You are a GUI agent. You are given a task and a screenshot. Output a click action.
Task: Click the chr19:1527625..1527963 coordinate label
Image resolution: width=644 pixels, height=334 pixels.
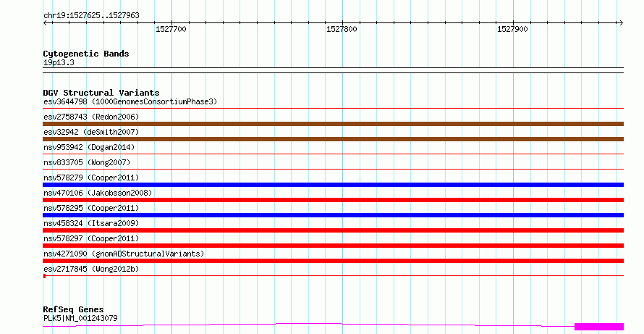pos(91,15)
